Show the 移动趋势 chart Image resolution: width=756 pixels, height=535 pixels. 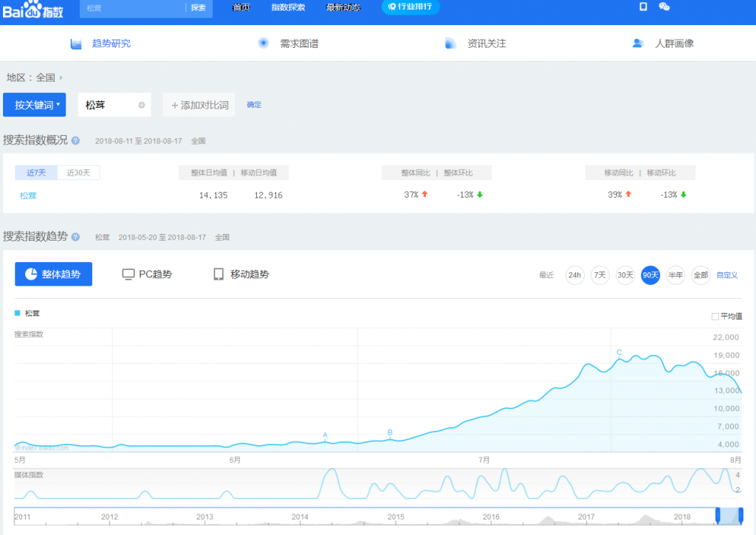pyautogui.click(x=241, y=275)
